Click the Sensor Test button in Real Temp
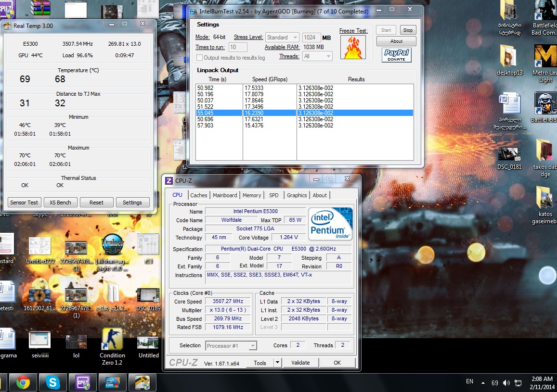Screen dimensions: 557x392 point(24,202)
